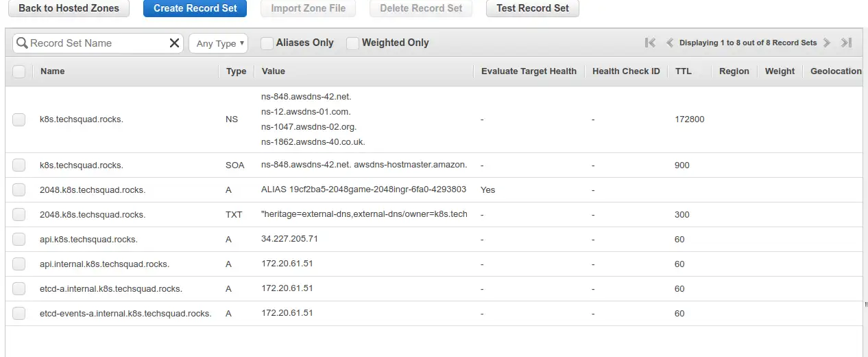Select checkbox for api.k8s.techsquad.rocks. record
Screen dimensions: 868x357
(x=19, y=240)
